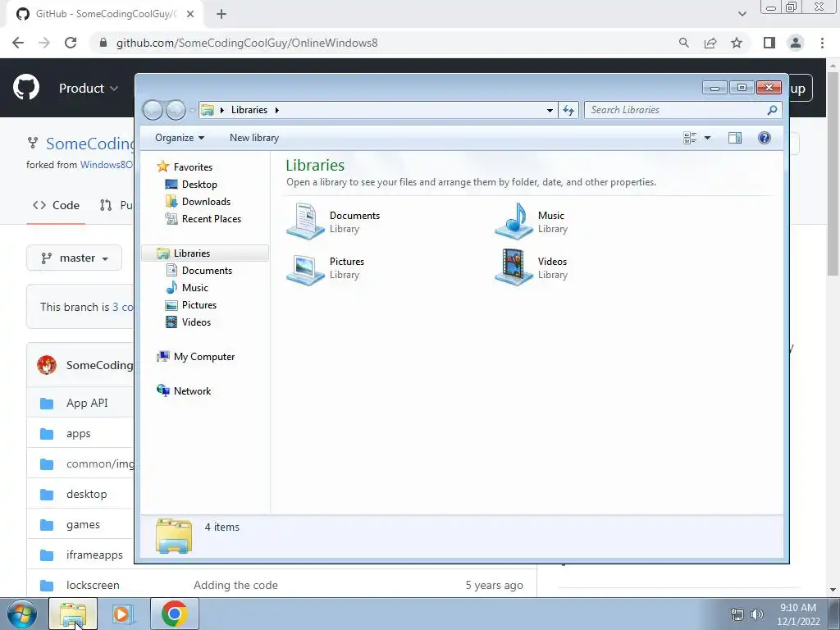Expand address bar history dropdown

(550, 111)
